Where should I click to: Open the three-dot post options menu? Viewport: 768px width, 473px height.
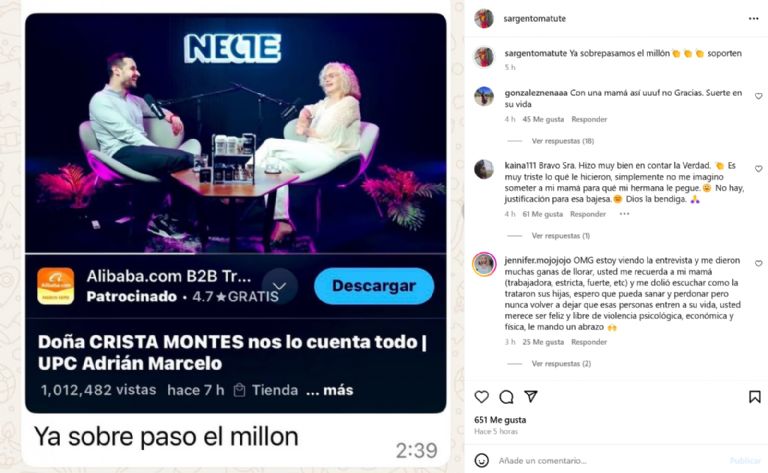pos(753,19)
